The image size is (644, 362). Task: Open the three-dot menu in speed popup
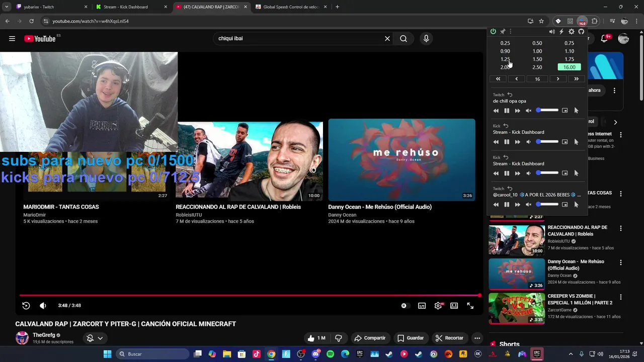[x=510, y=32]
